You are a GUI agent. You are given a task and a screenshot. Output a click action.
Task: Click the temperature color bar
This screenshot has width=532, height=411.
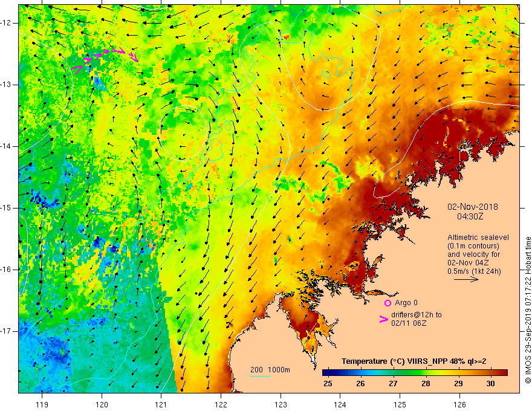pos(415,373)
